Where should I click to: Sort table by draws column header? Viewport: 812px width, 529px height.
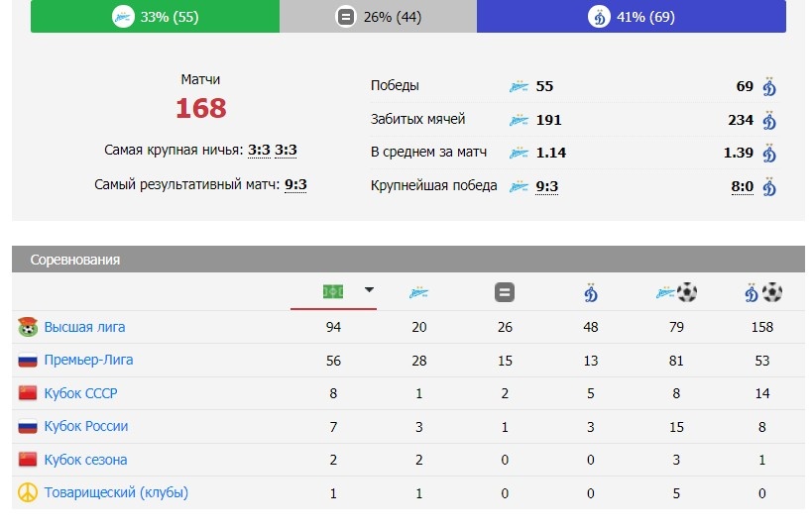pyautogui.click(x=505, y=292)
